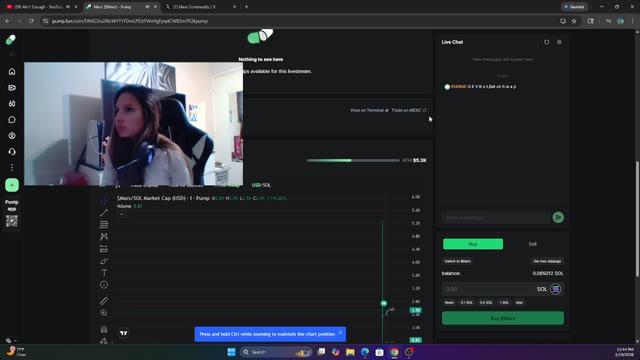Dismiss the Ctrl zoom hint tooltip

(x=340, y=332)
